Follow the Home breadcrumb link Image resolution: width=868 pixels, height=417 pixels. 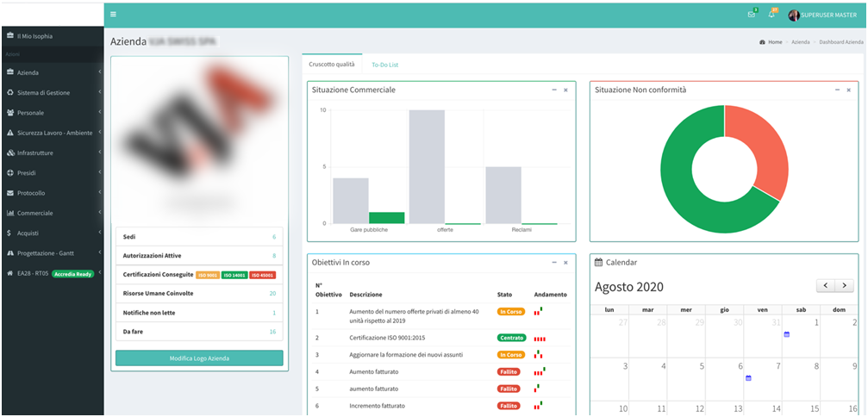(775, 41)
